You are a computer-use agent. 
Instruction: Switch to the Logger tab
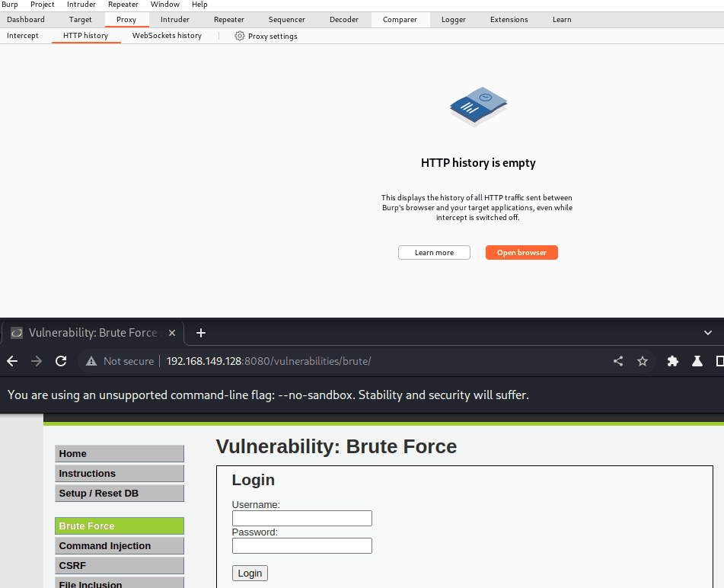tap(454, 19)
